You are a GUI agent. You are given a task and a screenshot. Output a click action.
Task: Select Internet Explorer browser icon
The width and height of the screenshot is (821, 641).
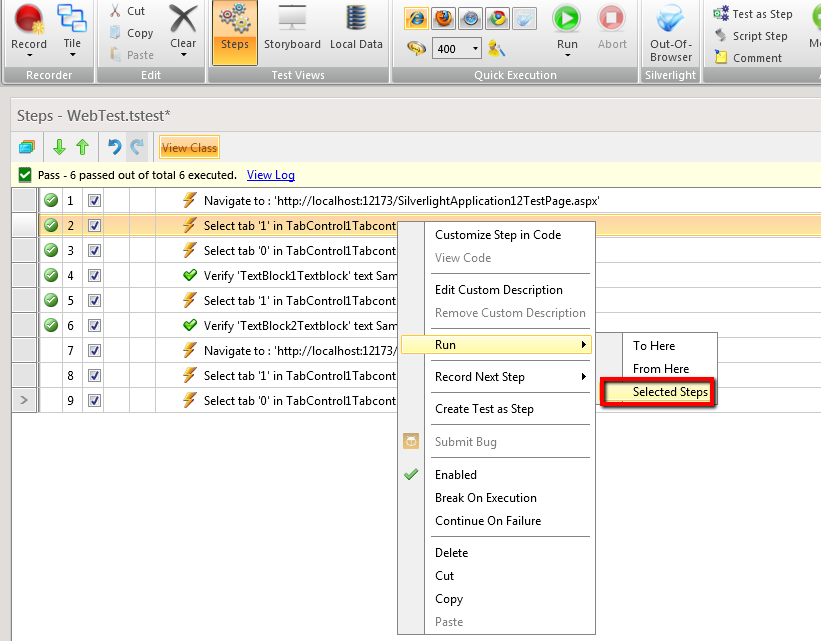(417, 19)
